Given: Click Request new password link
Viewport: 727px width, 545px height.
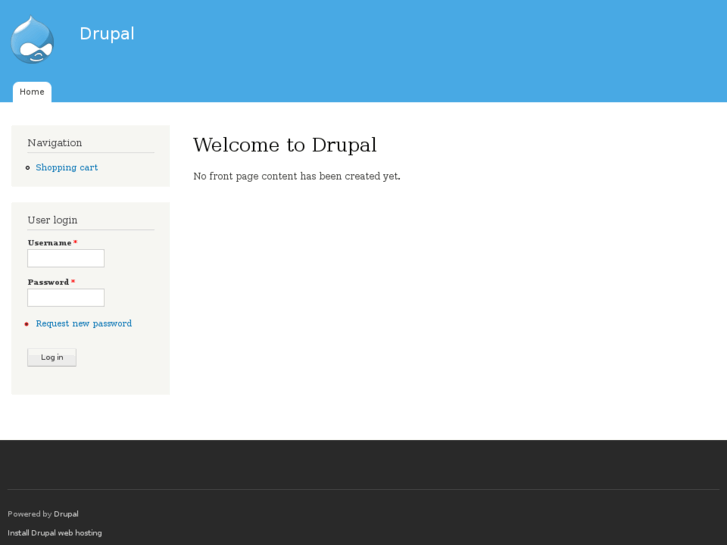Looking at the screenshot, I should point(84,323).
